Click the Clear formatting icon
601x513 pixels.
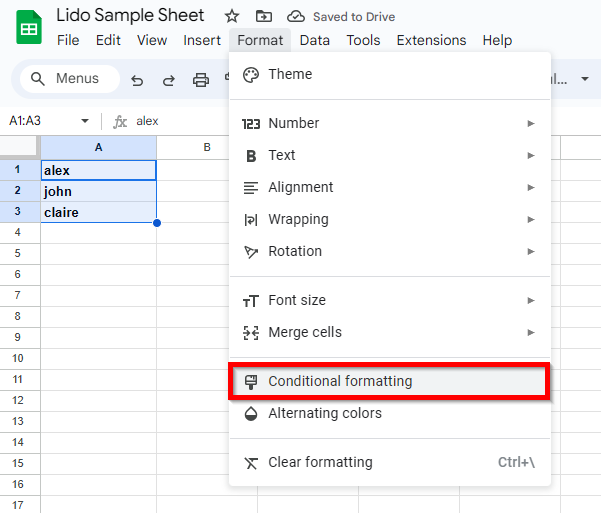251,463
